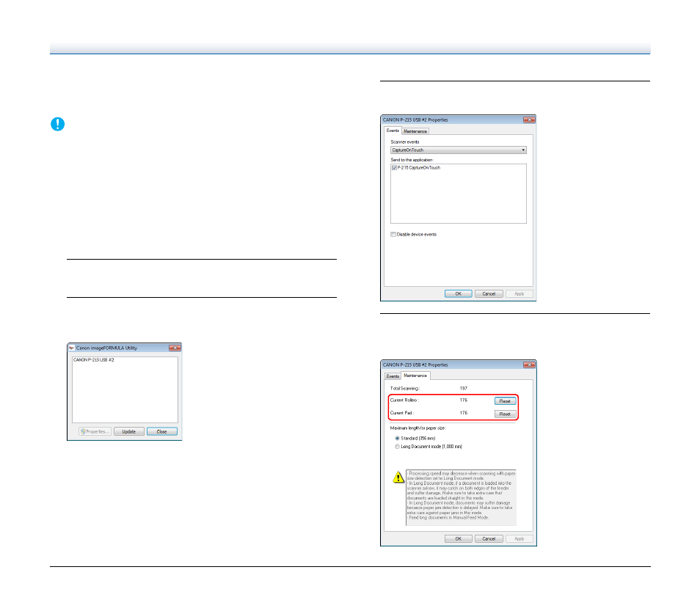Click the Canon imageFORMULA Utility title bar icon
The image size is (700, 600).
71,348
